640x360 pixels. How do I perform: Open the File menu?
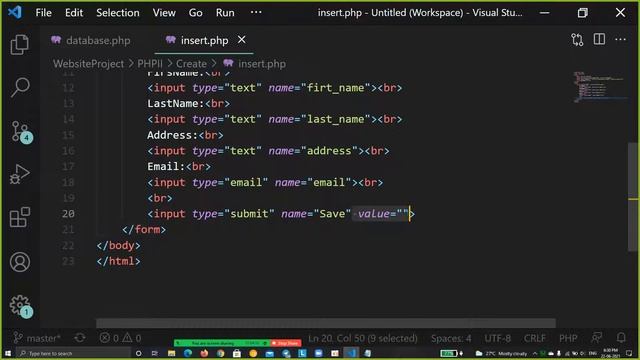(43, 13)
